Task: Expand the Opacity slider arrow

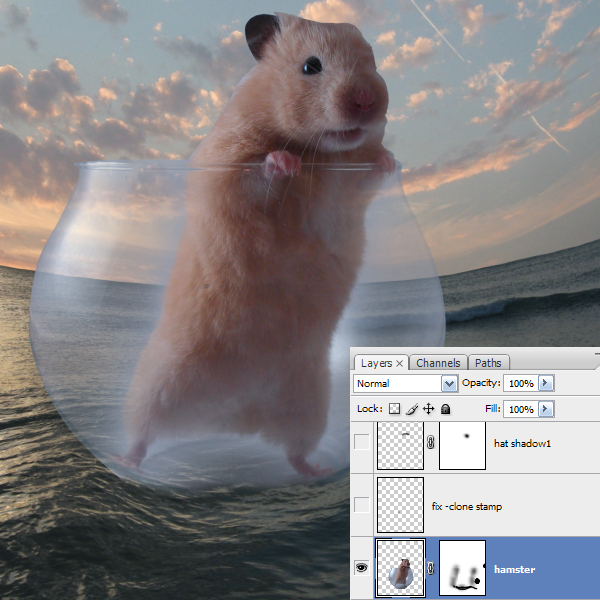Action: point(545,384)
